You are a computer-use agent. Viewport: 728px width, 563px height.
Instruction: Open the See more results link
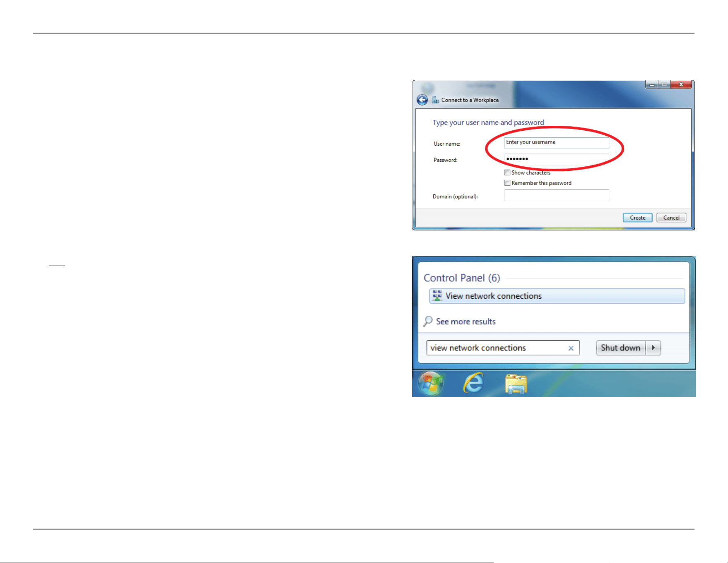(465, 321)
